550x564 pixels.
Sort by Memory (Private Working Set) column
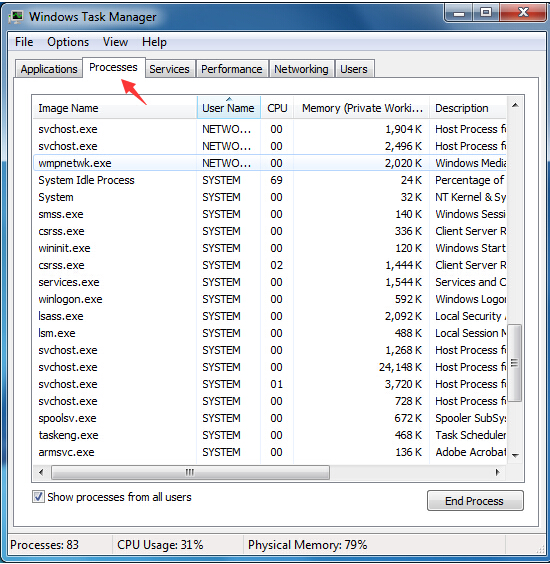tap(362, 108)
